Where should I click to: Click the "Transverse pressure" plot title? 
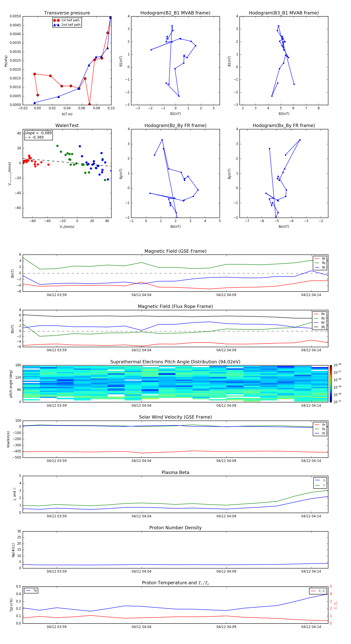pyautogui.click(x=67, y=13)
